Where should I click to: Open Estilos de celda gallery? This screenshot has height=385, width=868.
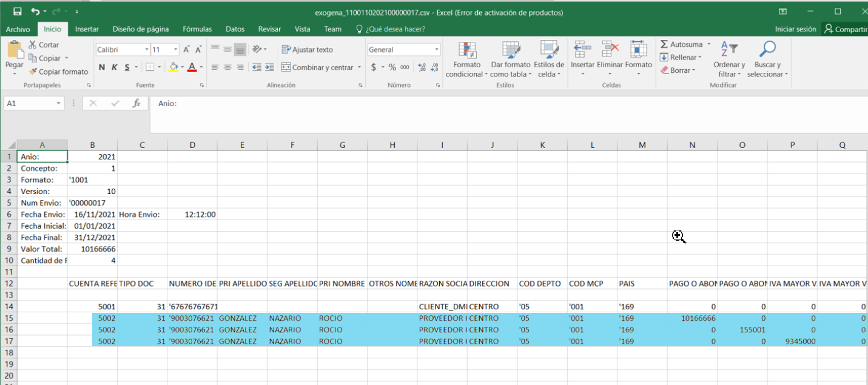pos(549,59)
